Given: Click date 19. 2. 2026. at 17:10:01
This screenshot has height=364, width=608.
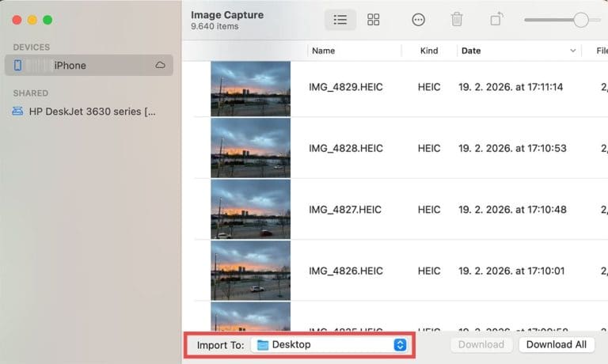Looking at the screenshot, I should pos(511,271).
